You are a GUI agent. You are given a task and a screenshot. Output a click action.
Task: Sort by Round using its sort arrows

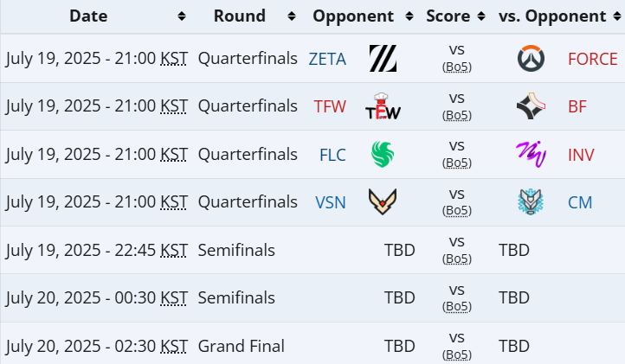pos(292,16)
